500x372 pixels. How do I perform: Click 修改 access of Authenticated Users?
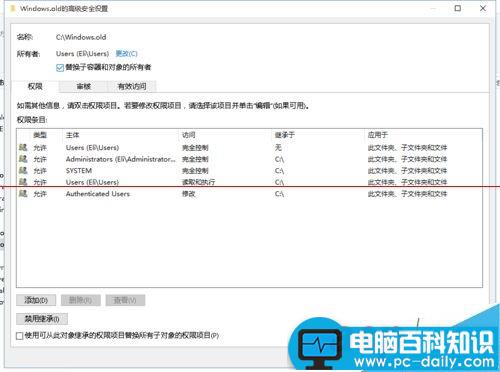[x=189, y=194]
